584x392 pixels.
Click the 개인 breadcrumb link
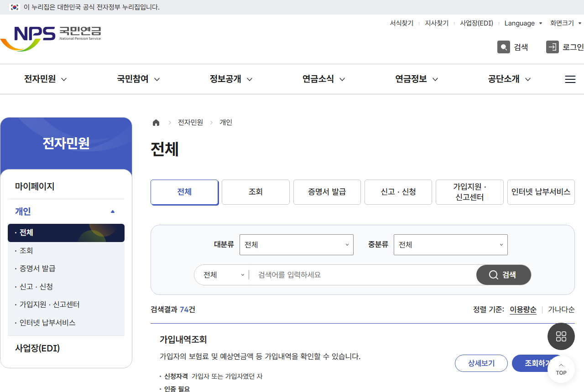226,123
